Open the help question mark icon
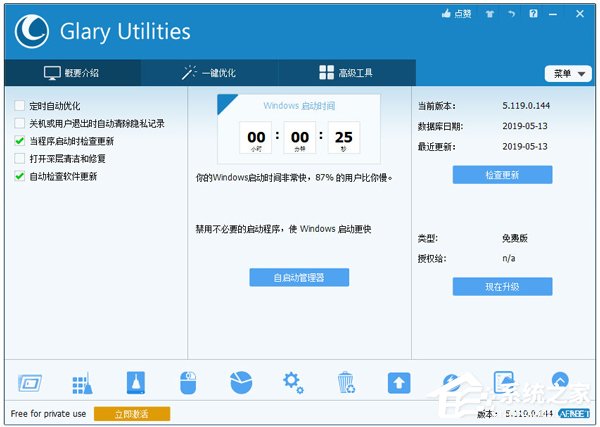Viewport: 600px width, 427px height. [533, 14]
